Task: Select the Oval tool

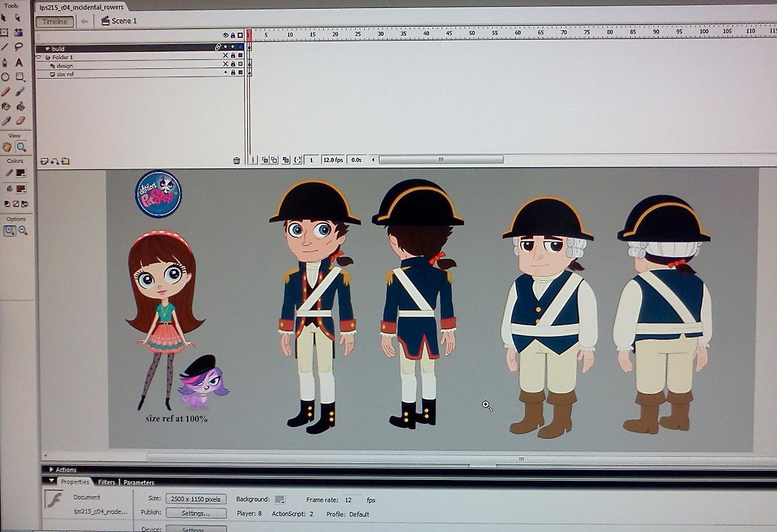Action: click(x=5, y=77)
